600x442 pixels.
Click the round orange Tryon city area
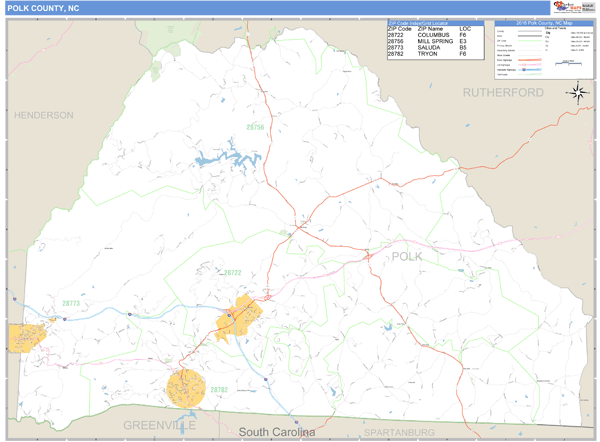[186, 387]
